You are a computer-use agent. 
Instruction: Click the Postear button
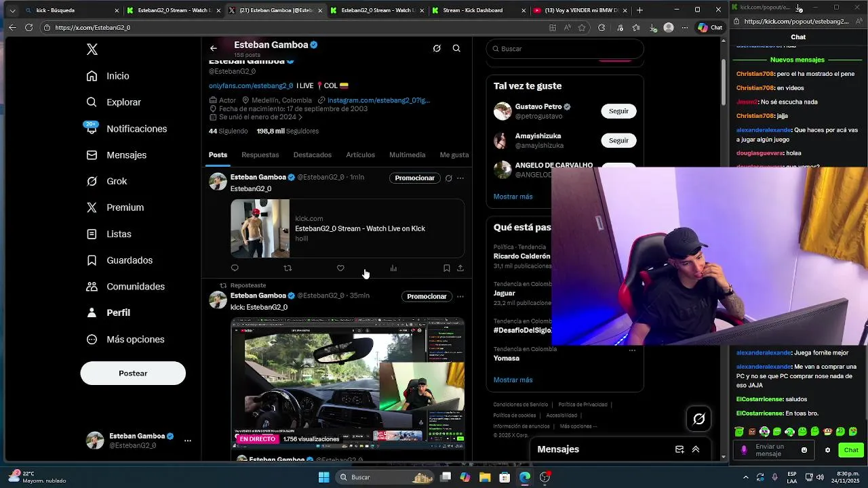(133, 373)
